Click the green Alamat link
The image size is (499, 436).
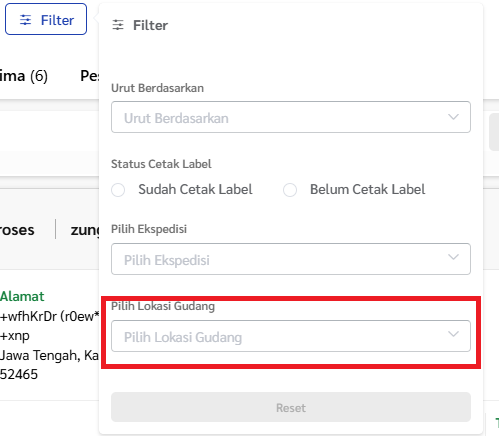click(22, 296)
